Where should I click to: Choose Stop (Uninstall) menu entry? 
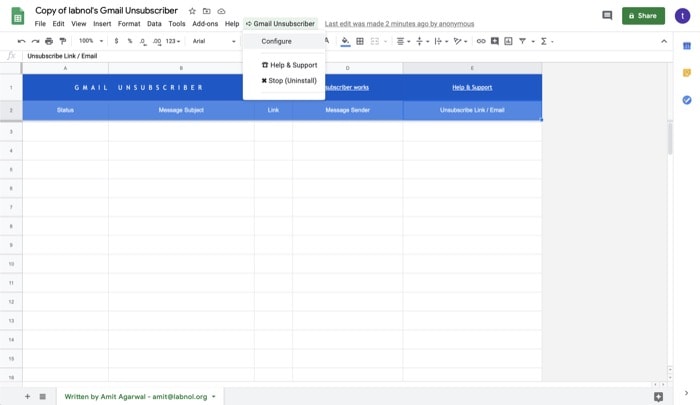coord(284,81)
